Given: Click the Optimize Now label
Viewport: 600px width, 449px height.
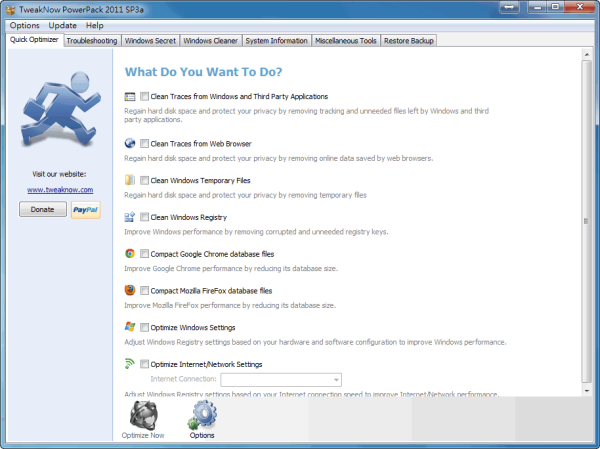Looking at the screenshot, I should click(143, 436).
